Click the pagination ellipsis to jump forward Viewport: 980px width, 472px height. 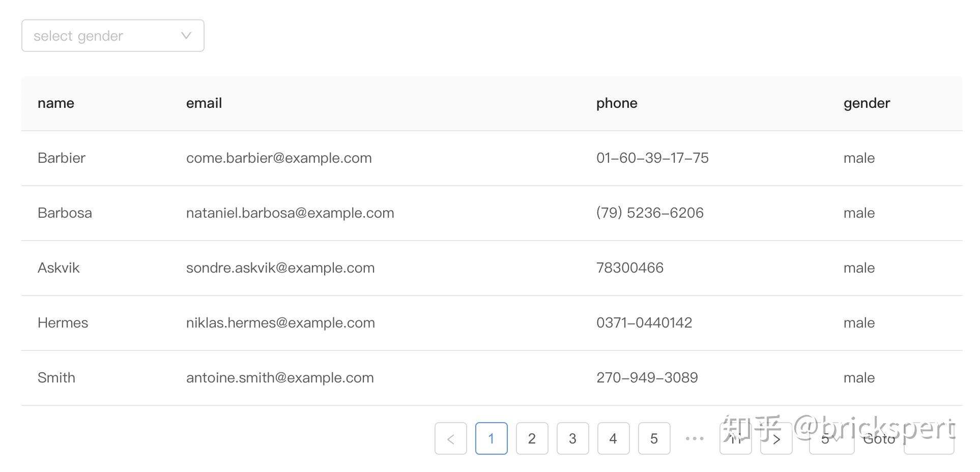695,438
